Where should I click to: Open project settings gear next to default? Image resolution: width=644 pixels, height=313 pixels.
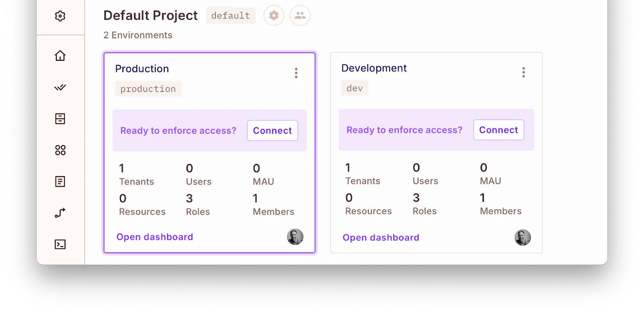pyautogui.click(x=274, y=16)
